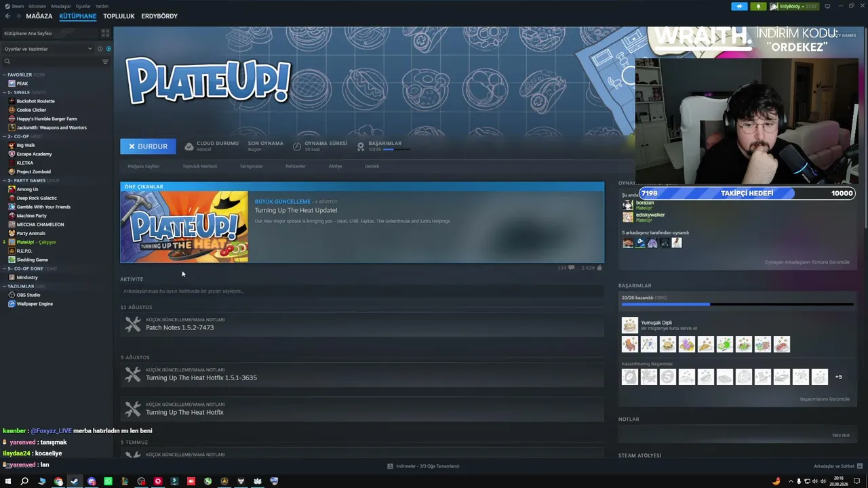Collapse the 5- CO-OP DONE category
The image size is (868, 488).
(x=4, y=268)
